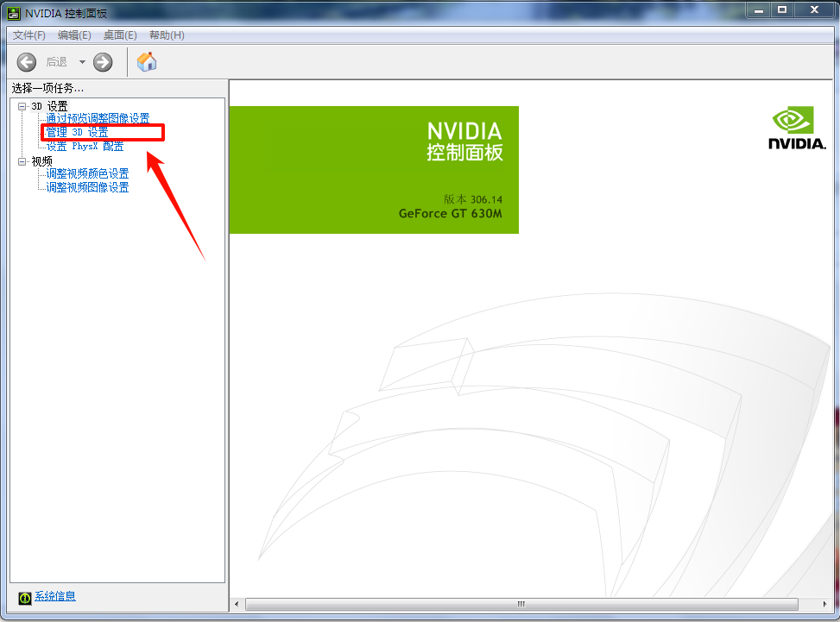Click the NVIDIA title bar app icon
The height and width of the screenshot is (622, 840).
pos(15,11)
